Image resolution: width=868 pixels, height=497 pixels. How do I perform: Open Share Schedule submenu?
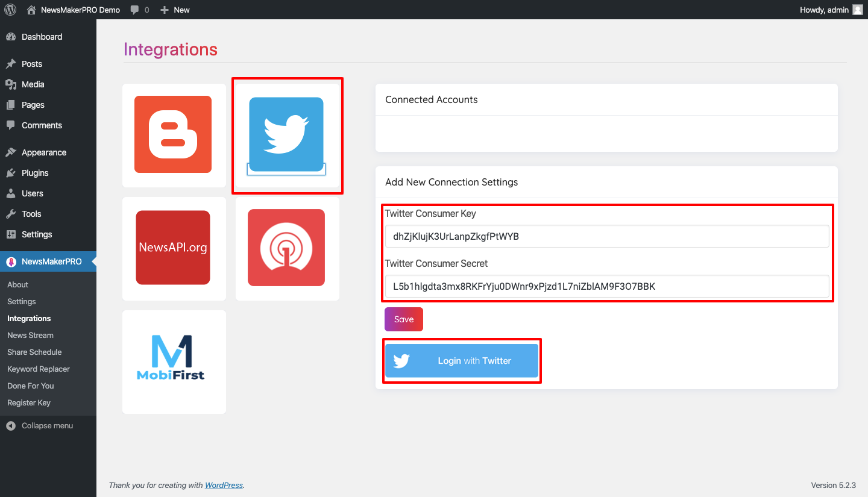pyautogui.click(x=34, y=352)
